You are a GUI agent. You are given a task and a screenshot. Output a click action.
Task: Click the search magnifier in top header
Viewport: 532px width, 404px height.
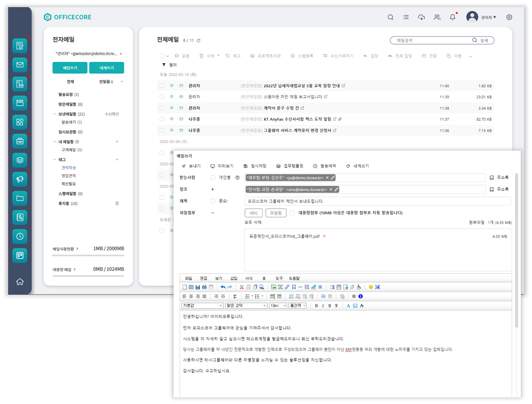[x=390, y=17]
